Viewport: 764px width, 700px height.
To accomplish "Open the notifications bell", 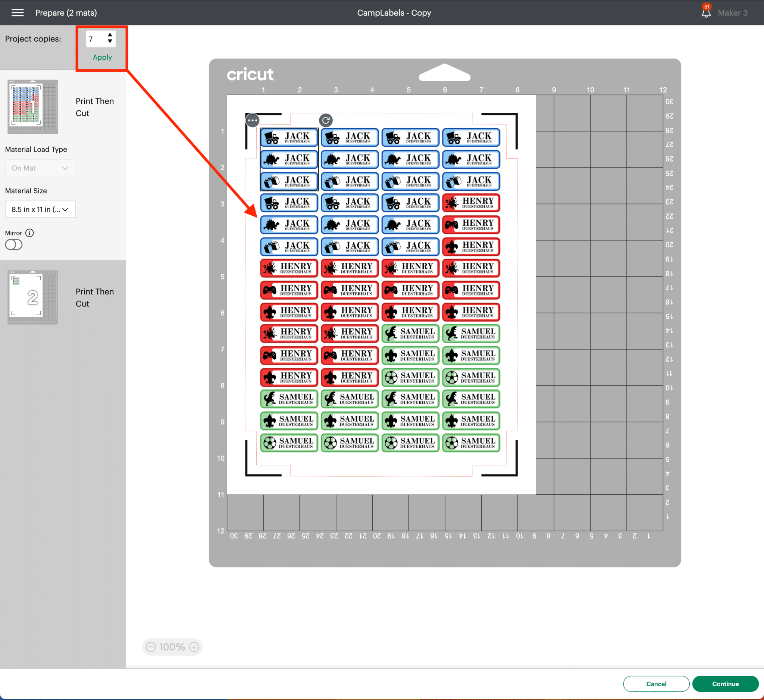I will click(x=706, y=13).
